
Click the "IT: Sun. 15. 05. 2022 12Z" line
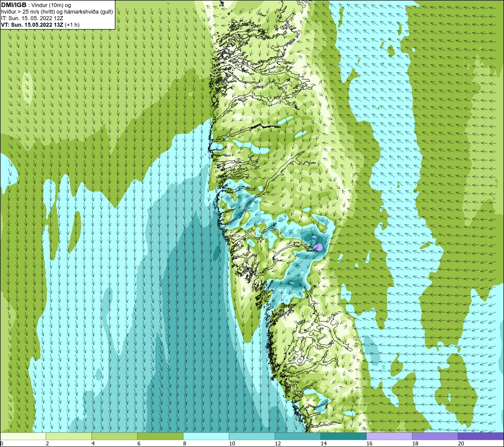click(x=32, y=18)
